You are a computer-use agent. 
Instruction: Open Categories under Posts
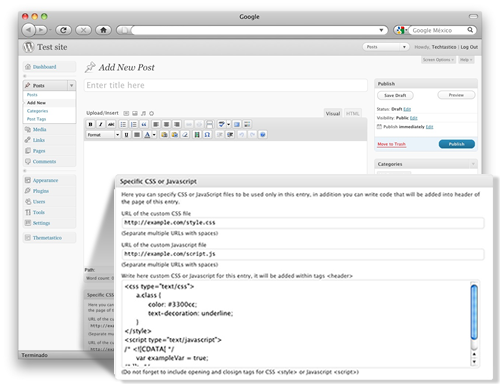pyautogui.click(x=37, y=111)
